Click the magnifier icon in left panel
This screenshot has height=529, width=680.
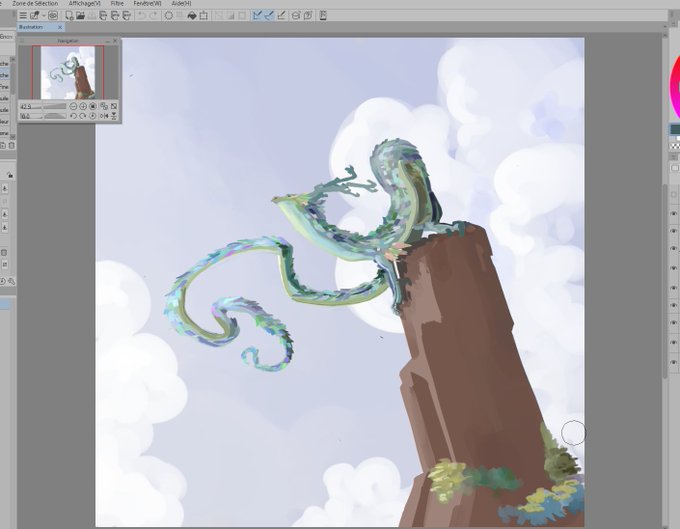click(x=12, y=281)
